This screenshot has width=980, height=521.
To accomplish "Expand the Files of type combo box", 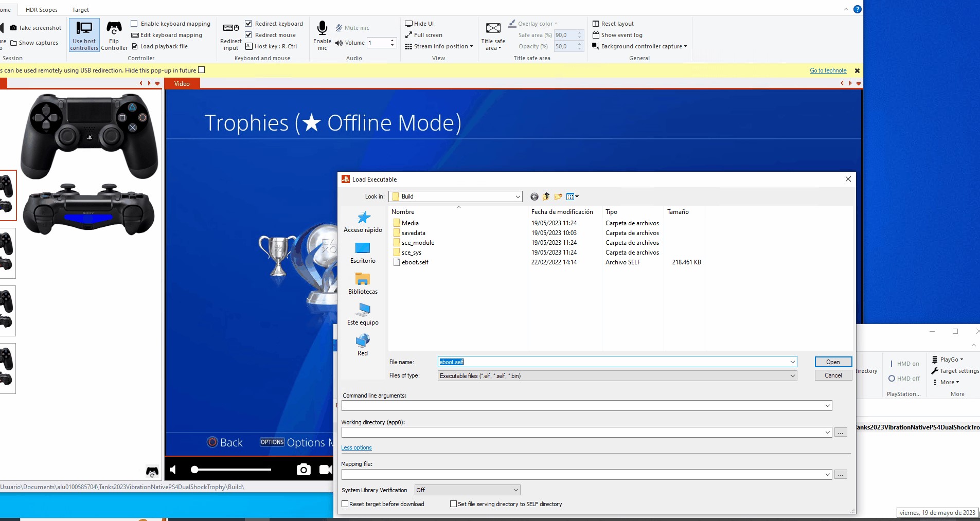I will pos(792,376).
